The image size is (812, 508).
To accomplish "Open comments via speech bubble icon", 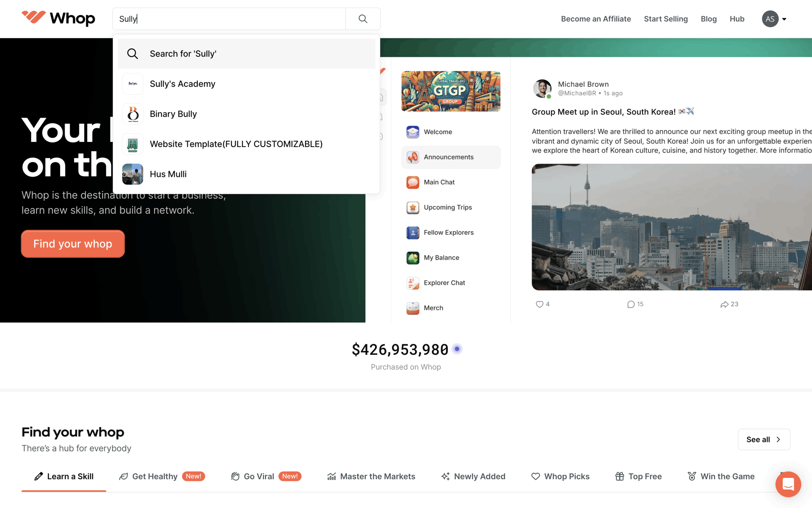I will [631, 304].
